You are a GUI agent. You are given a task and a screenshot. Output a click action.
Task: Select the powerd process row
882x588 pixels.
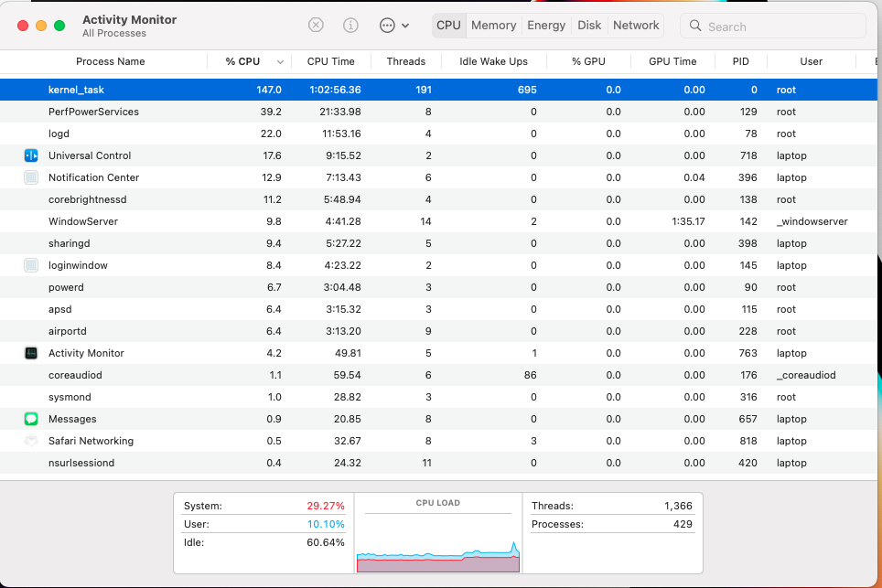click(439, 287)
